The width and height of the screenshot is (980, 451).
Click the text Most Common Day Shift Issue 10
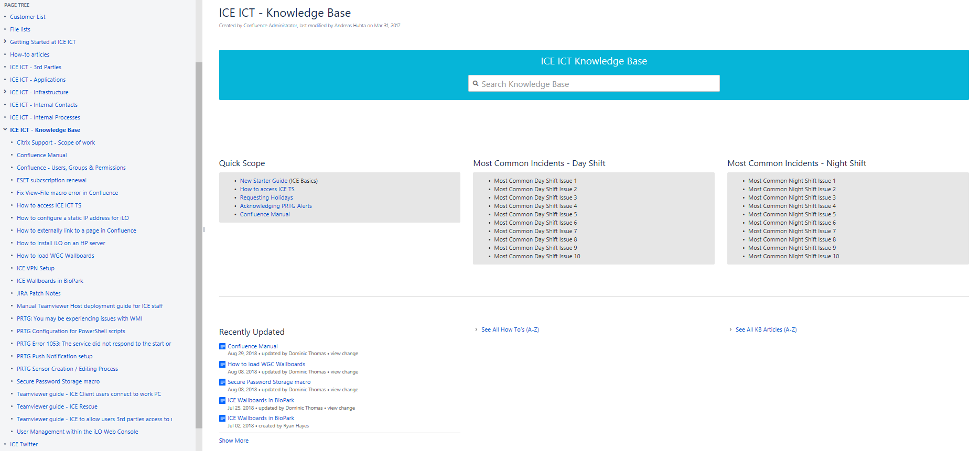pyautogui.click(x=537, y=256)
